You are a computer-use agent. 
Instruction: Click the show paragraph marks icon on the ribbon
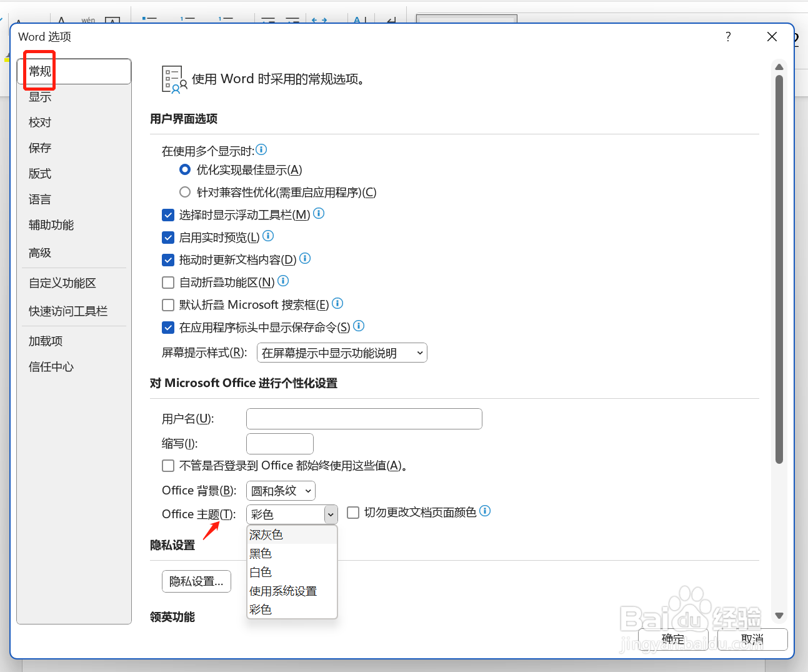(390, 21)
